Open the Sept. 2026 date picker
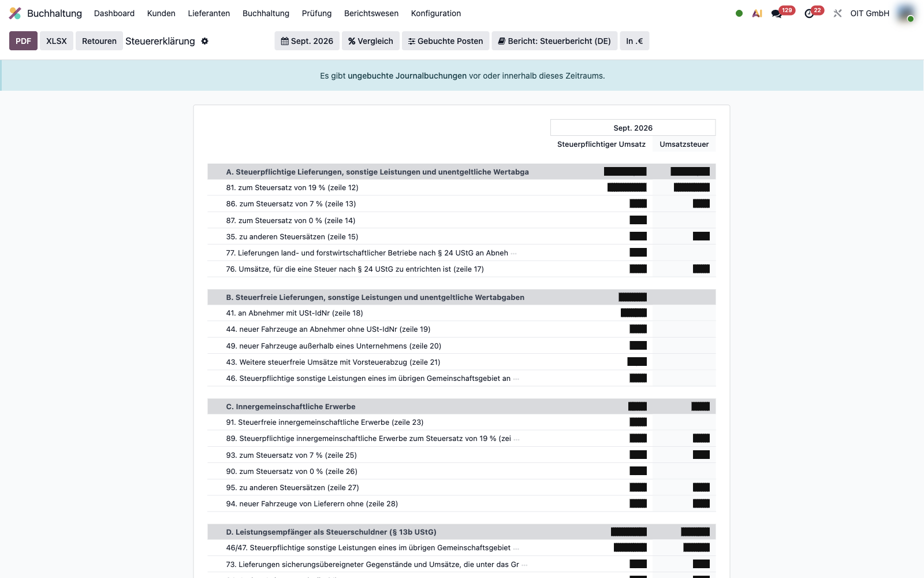The height and width of the screenshot is (578, 924). (307, 41)
